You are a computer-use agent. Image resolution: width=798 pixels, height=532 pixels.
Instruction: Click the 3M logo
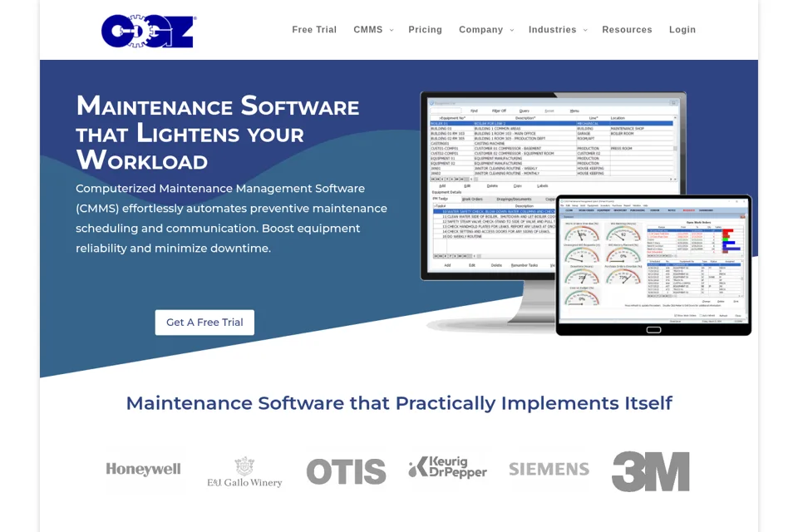coord(650,471)
